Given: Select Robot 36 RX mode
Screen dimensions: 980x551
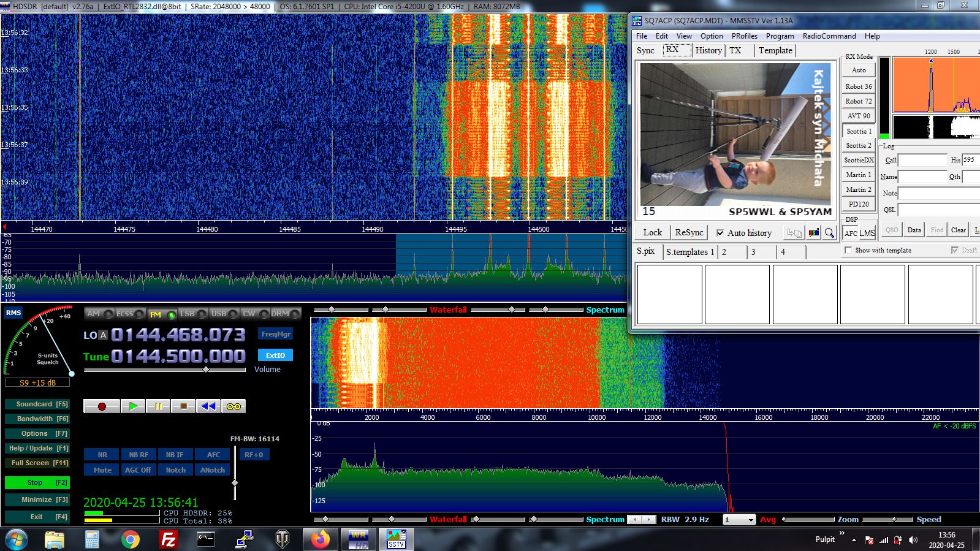Looking at the screenshot, I should [858, 86].
